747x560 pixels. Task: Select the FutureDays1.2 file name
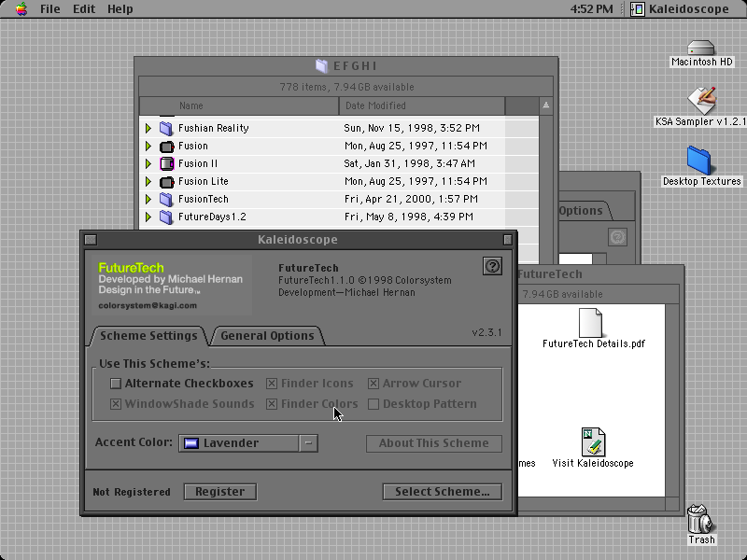(x=212, y=217)
